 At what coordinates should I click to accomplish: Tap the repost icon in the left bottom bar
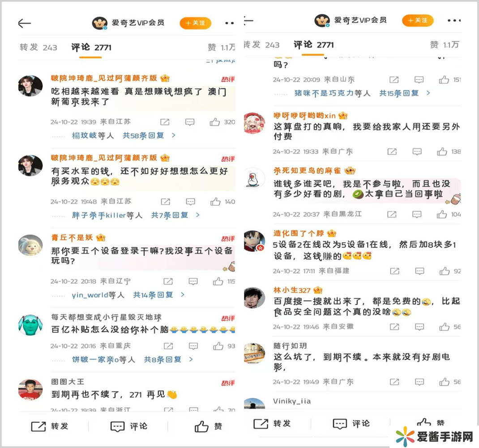pos(38,426)
